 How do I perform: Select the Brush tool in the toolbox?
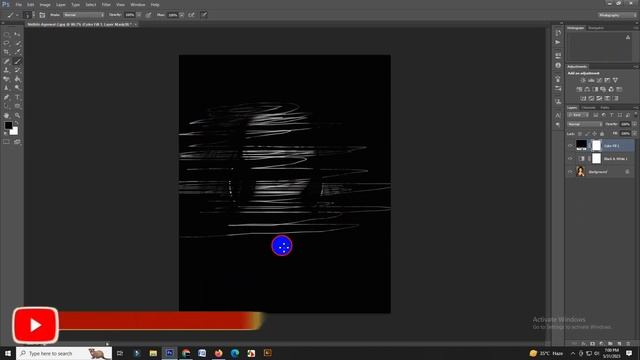17,61
